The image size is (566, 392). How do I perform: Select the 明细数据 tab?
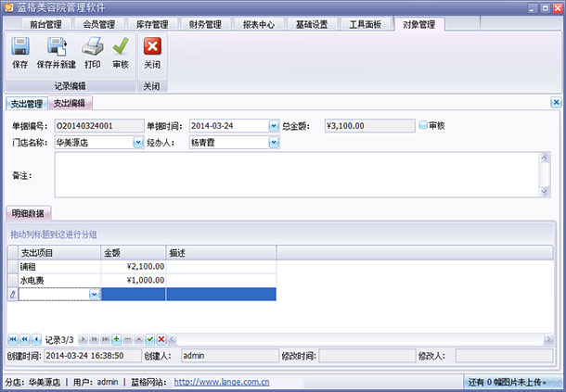click(28, 213)
